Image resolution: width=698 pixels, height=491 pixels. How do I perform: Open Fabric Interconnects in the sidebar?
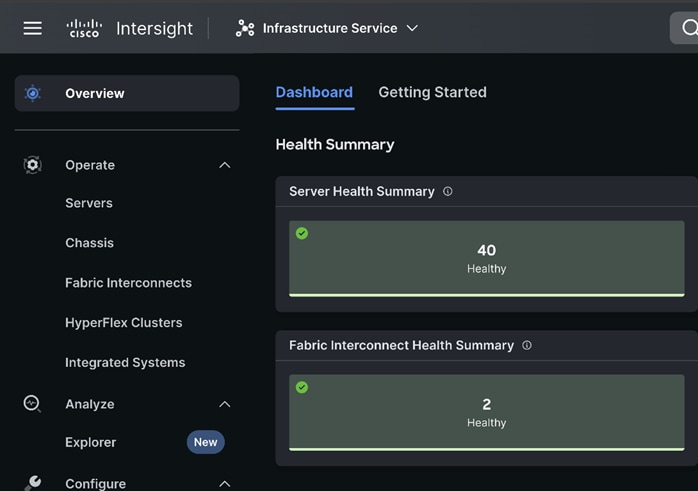point(128,283)
